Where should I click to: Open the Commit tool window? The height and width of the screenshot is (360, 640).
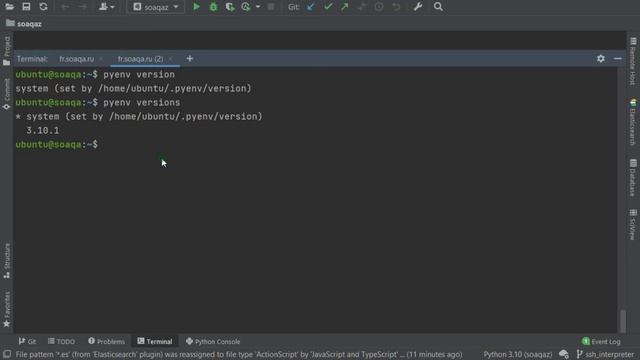pyautogui.click(x=7, y=94)
